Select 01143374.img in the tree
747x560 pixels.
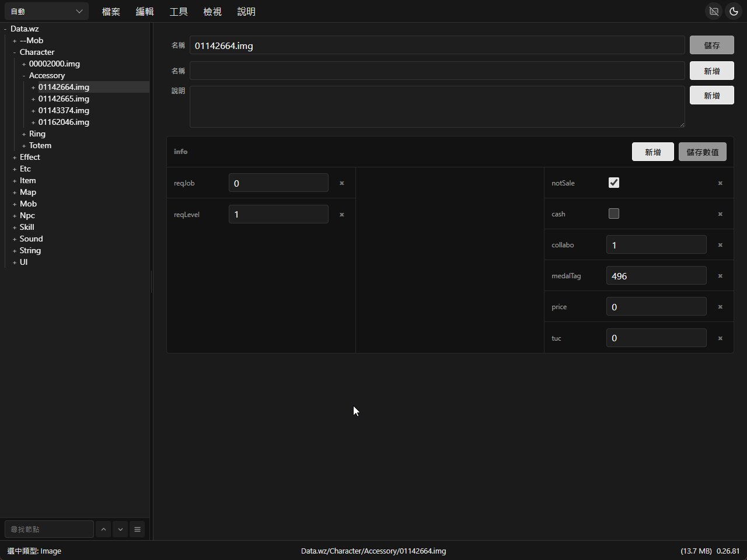coord(64,110)
